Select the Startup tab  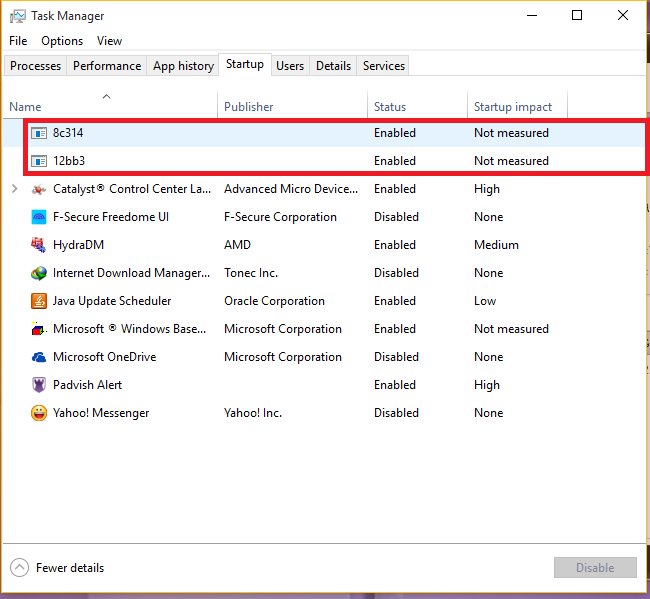(x=245, y=65)
